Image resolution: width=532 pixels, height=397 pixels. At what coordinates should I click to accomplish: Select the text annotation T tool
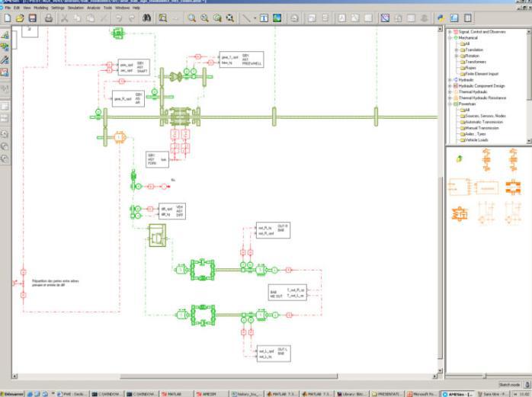[x=264, y=18]
